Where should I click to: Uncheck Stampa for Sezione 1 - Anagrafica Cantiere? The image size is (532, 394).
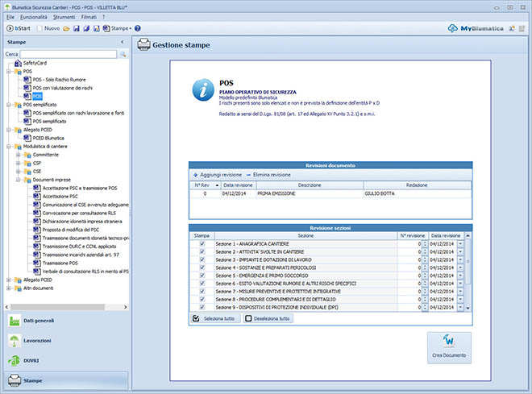point(202,243)
